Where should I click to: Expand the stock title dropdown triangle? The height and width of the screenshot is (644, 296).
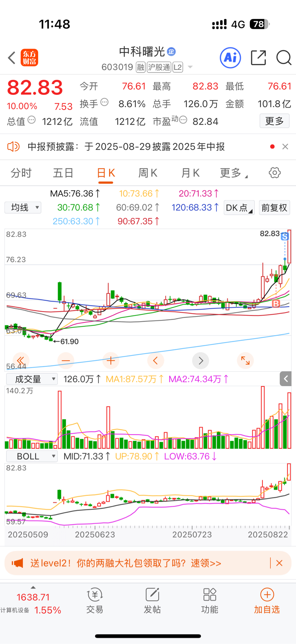click(x=190, y=67)
